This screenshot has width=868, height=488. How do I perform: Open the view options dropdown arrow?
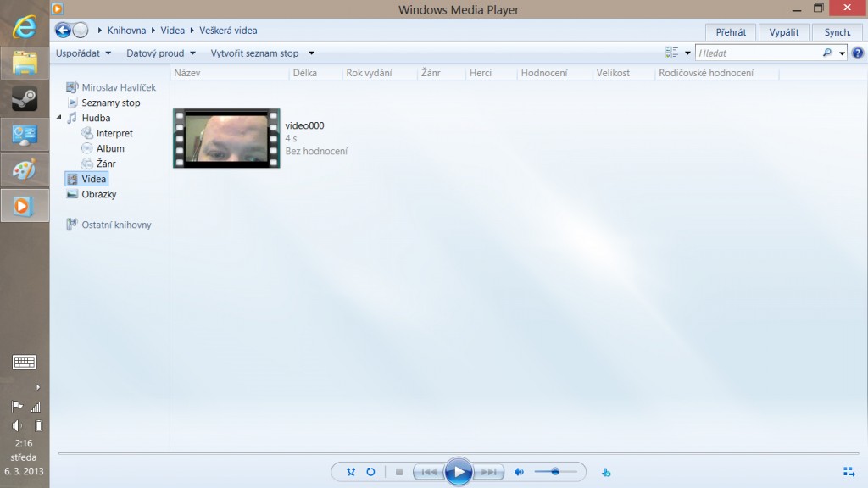(x=687, y=53)
